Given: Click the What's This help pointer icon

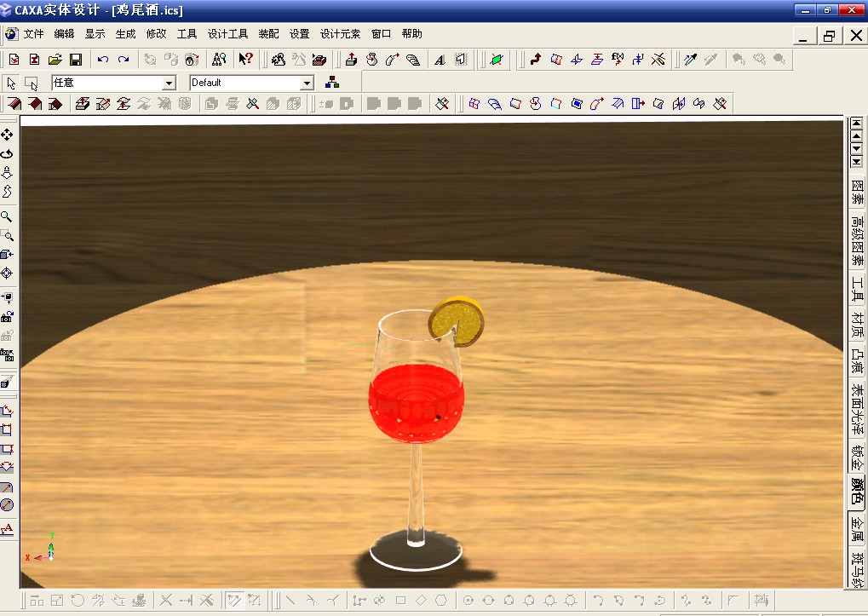Looking at the screenshot, I should [x=245, y=60].
